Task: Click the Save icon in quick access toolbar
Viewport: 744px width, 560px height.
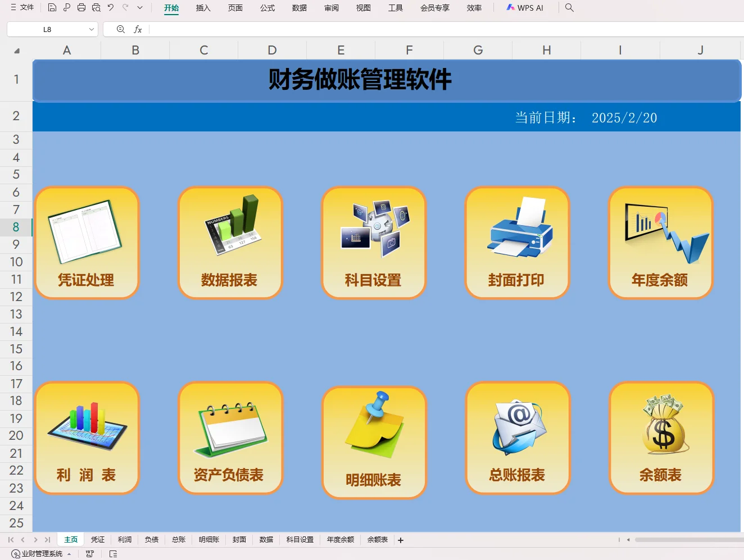Action: tap(52, 7)
